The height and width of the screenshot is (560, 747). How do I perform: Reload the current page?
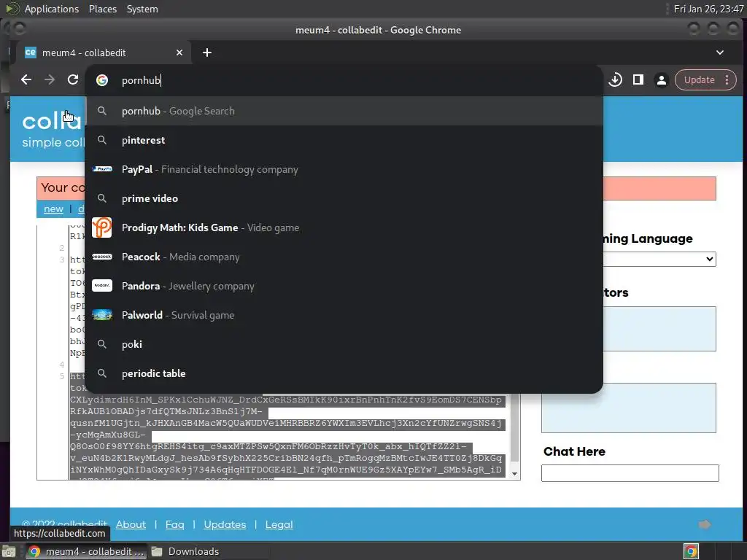coord(73,80)
